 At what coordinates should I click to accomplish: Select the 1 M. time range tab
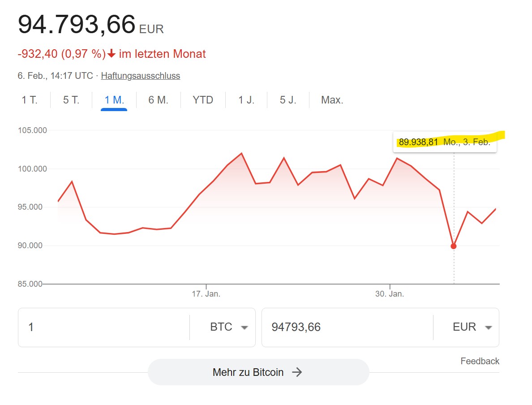[114, 100]
